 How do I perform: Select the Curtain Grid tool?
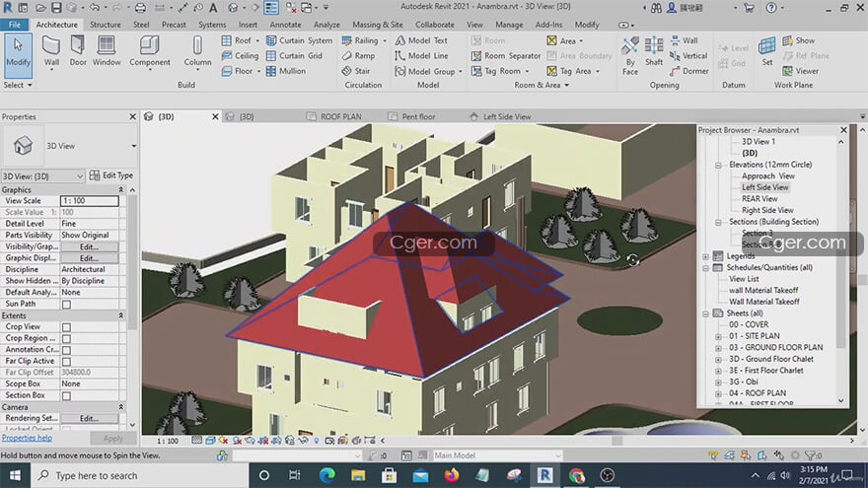pyautogui.click(x=294, y=56)
